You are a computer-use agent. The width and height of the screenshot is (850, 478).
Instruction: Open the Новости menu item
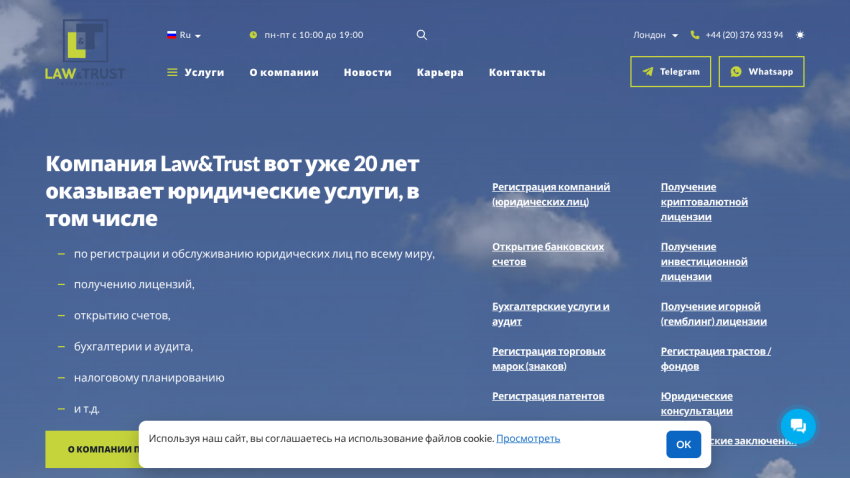pos(368,72)
